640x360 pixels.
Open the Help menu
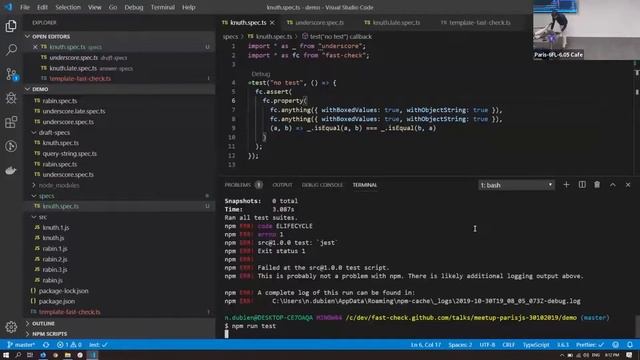188,7
